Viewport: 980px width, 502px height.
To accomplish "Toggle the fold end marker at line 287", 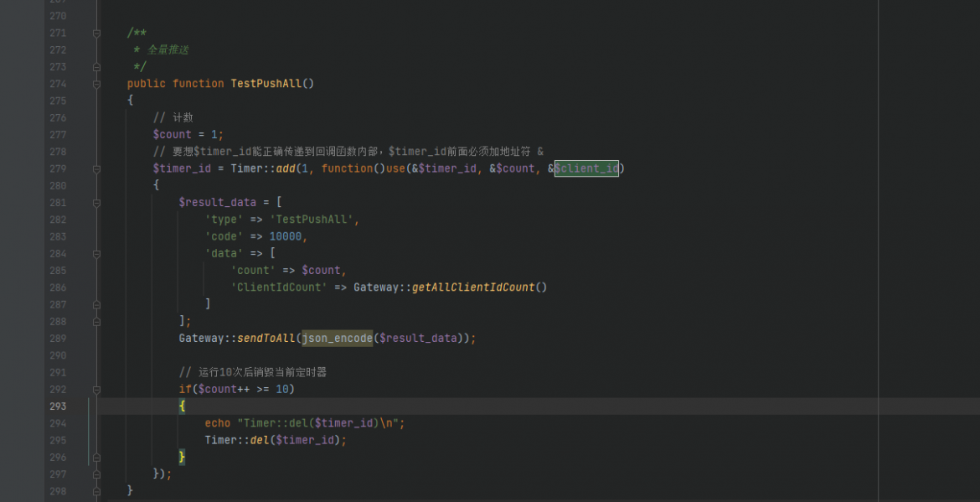I will [x=96, y=304].
